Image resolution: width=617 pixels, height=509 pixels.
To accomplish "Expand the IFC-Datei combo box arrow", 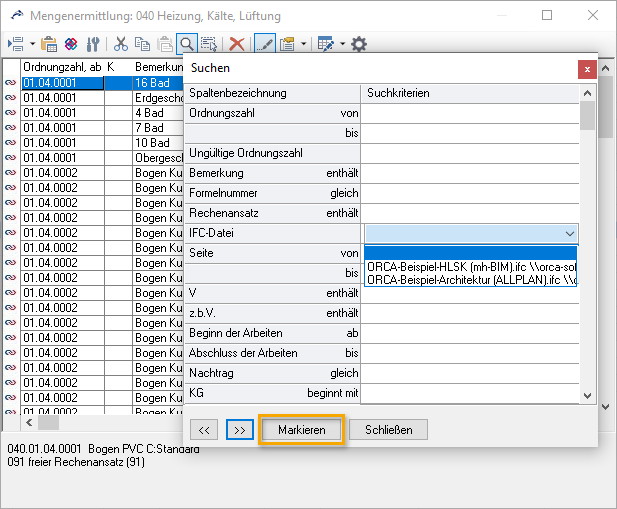I will (x=569, y=234).
